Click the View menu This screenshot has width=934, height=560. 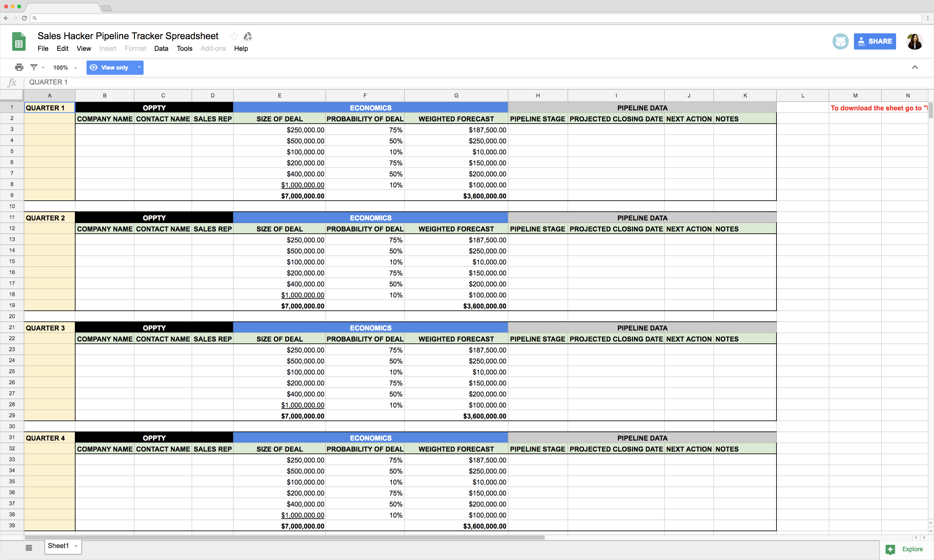click(x=83, y=49)
